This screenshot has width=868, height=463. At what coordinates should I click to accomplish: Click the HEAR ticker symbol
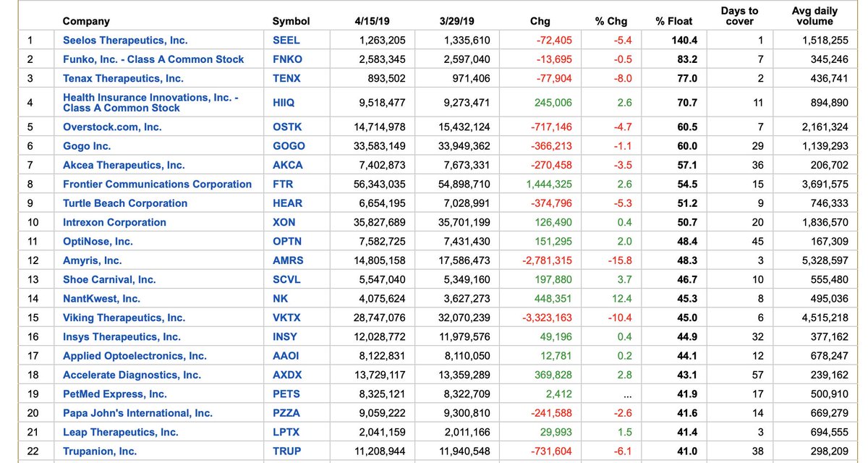point(288,203)
